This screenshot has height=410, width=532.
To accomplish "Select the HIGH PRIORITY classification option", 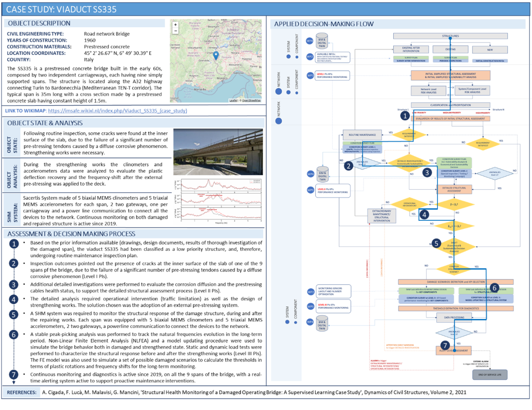I will pos(482,113).
